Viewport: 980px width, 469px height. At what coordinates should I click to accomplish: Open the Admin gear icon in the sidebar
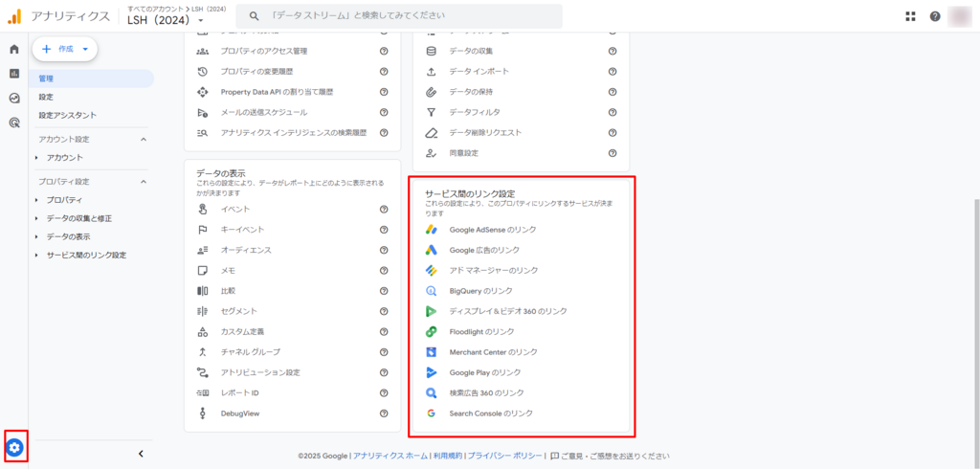15,447
